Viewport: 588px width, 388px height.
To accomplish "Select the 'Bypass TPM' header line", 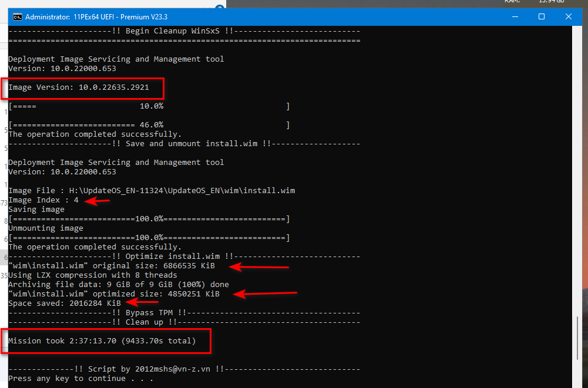I will pos(184,313).
